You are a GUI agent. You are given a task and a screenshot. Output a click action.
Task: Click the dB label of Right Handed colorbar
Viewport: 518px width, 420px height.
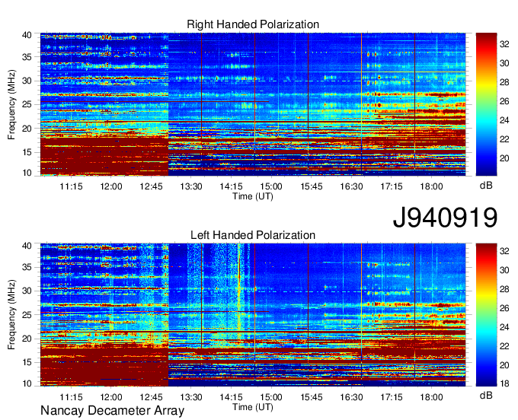[x=486, y=186]
